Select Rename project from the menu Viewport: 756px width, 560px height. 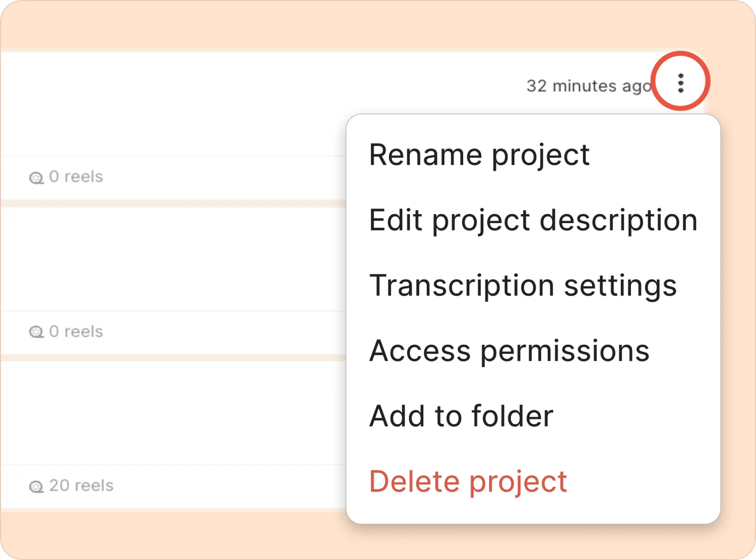point(479,154)
